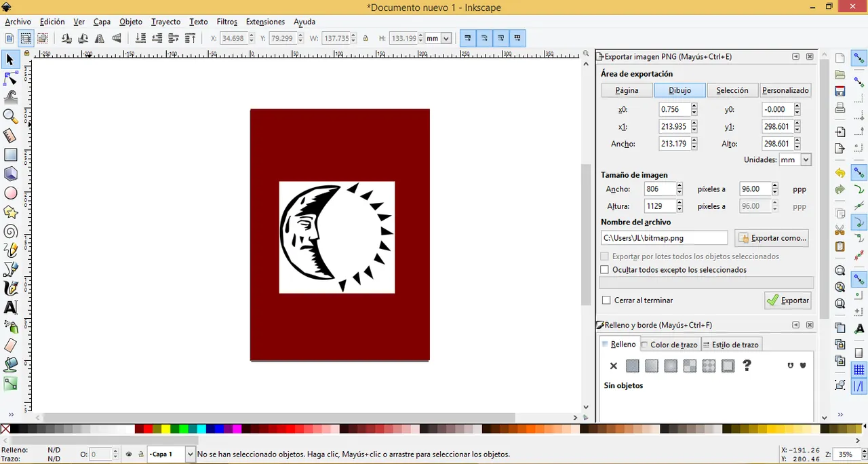The image size is (868, 464).
Task: Pick the Star and polygon tool
Action: [x=10, y=212]
